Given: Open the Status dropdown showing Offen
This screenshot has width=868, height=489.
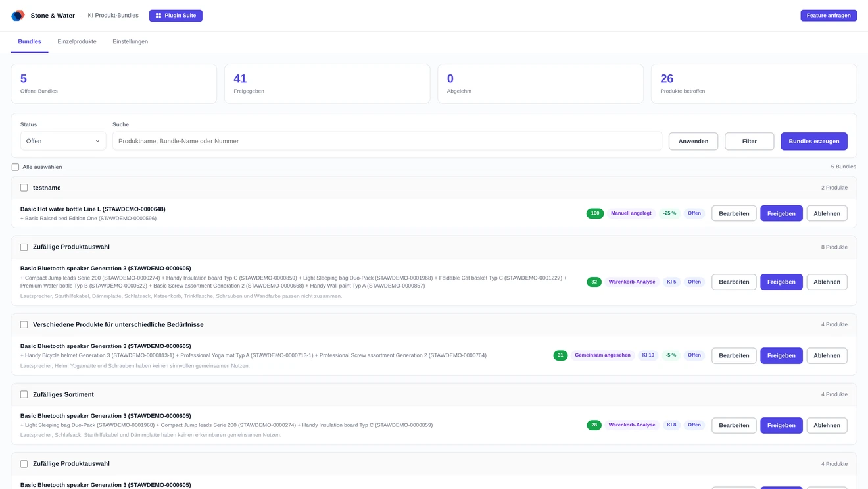Looking at the screenshot, I should coord(63,141).
